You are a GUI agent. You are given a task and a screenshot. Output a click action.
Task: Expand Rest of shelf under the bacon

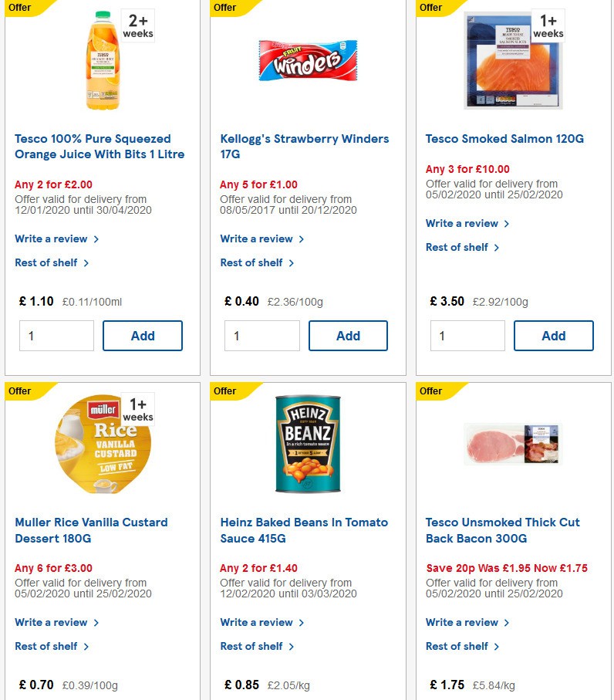coord(457,646)
